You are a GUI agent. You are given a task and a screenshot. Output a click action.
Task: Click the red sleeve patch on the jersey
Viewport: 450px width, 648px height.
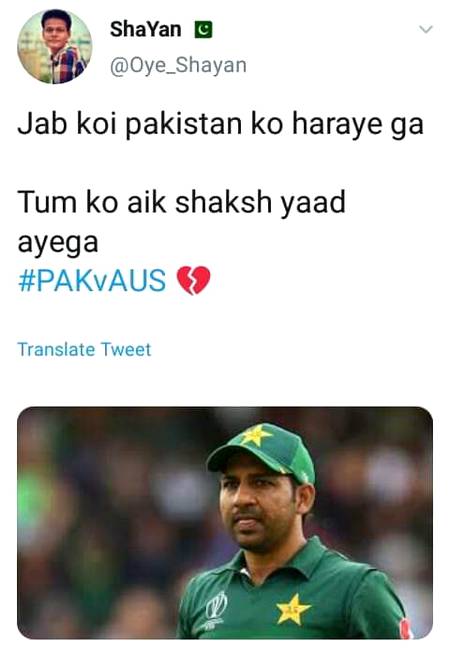pyautogui.click(x=406, y=628)
